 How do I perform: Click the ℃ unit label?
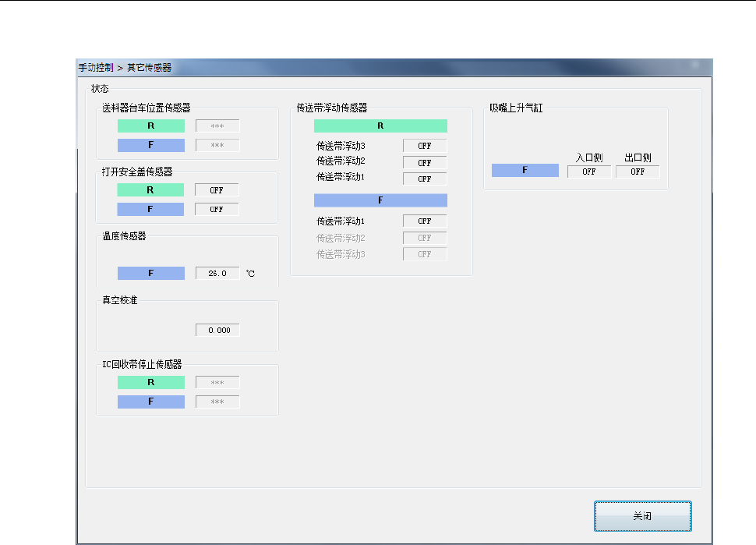[250, 274]
